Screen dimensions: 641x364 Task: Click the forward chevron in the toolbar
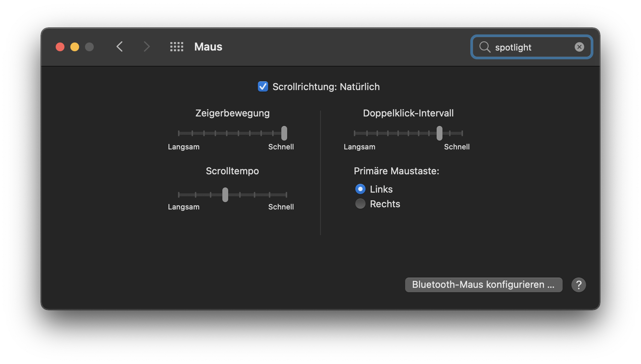pos(147,47)
